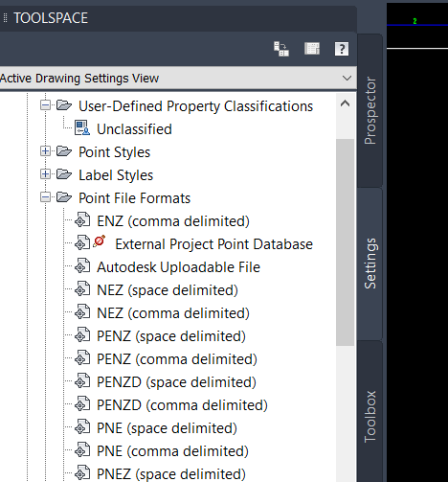Select the Unclassified property classification icon

pyautogui.click(x=82, y=128)
